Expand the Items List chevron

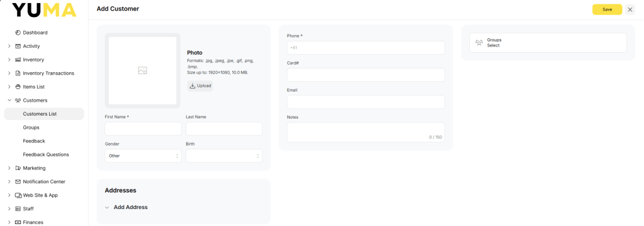coord(9,87)
